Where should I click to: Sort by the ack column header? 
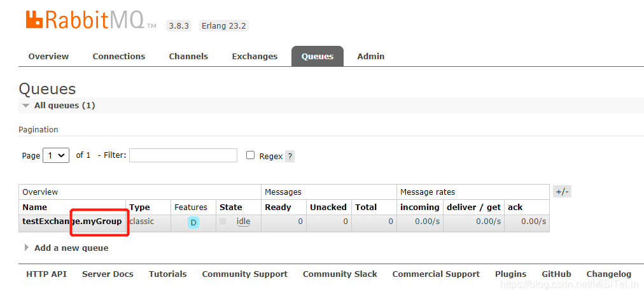[x=515, y=208]
